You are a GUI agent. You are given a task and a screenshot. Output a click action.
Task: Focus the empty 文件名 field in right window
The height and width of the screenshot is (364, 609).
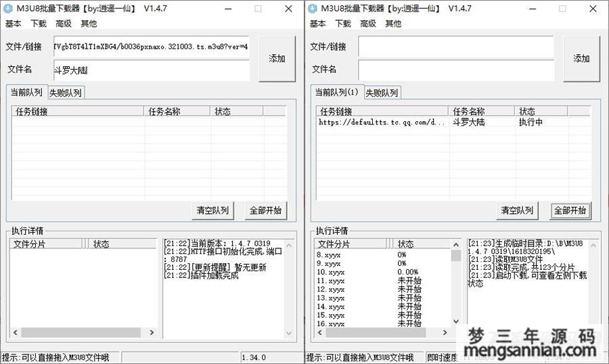tap(455, 70)
